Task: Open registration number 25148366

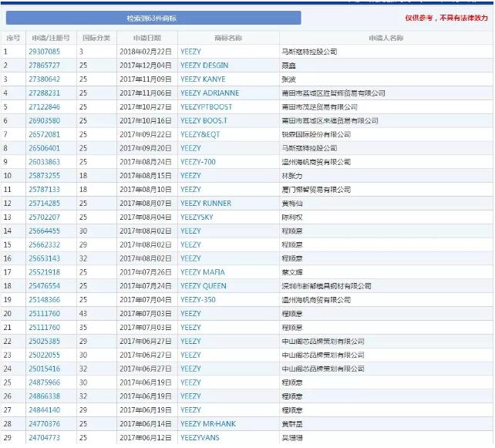Action: (x=44, y=300)
